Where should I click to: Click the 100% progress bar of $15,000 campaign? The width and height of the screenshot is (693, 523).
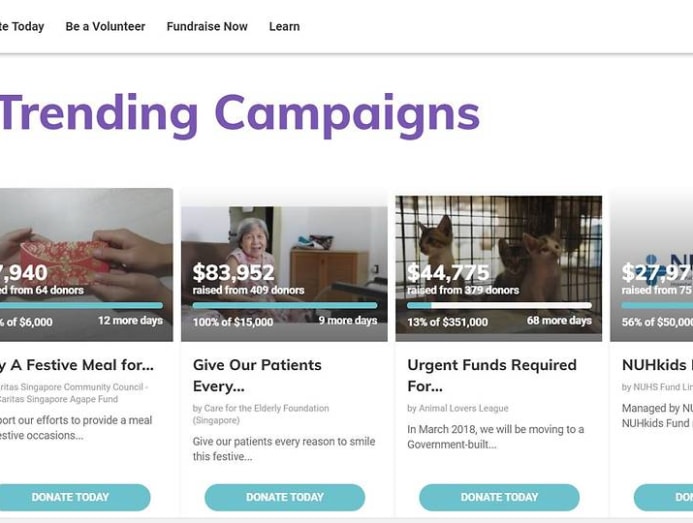pyautogui.click(x=284, y=306)
